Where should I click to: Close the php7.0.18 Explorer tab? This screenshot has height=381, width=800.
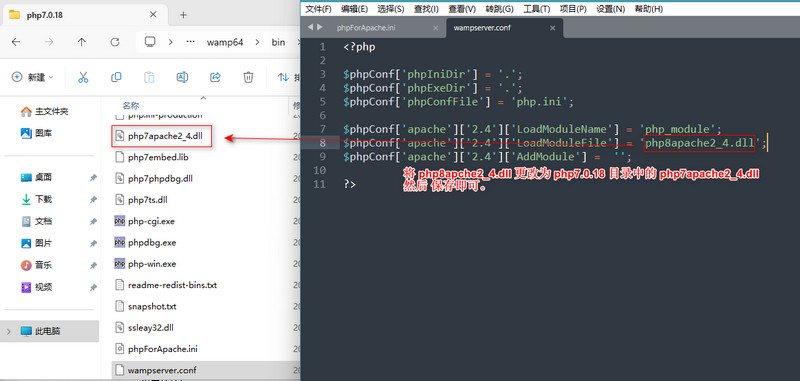153,15
